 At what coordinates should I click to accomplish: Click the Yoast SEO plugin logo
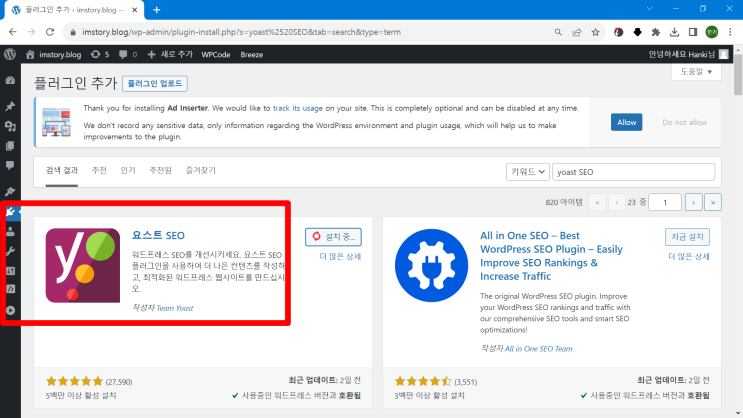pos(82,265)
